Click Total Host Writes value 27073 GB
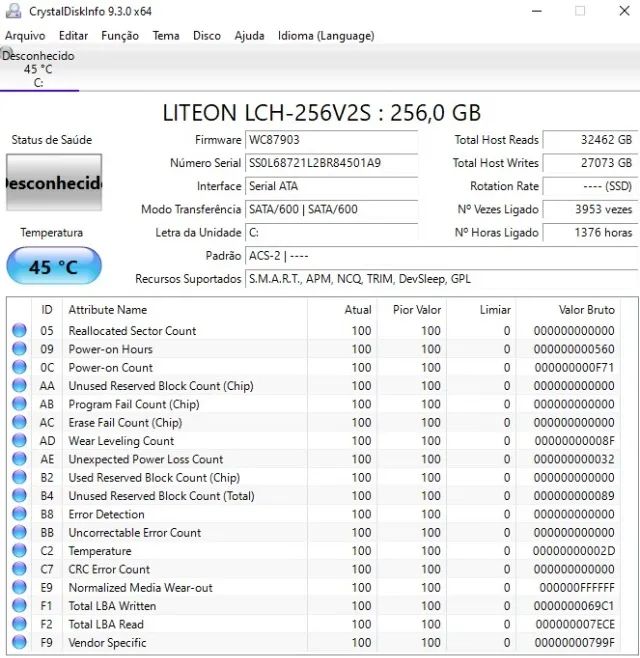Screen dimensions: 640x658 coord(590,163)
